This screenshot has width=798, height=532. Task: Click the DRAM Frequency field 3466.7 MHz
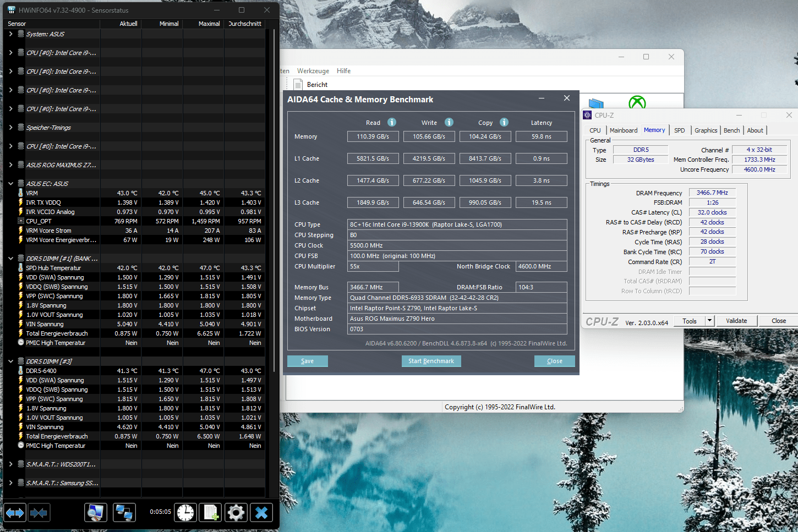click(x=712, y=193)
